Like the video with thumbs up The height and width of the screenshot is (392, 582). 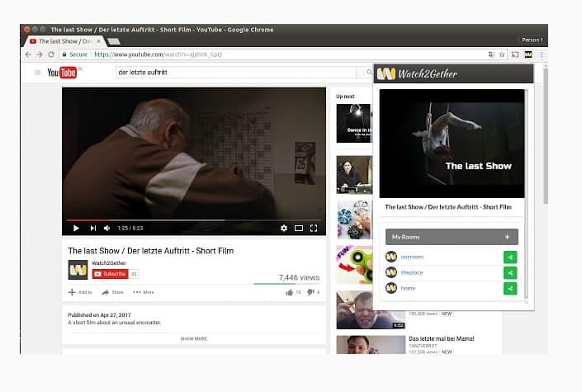(290, 292)
